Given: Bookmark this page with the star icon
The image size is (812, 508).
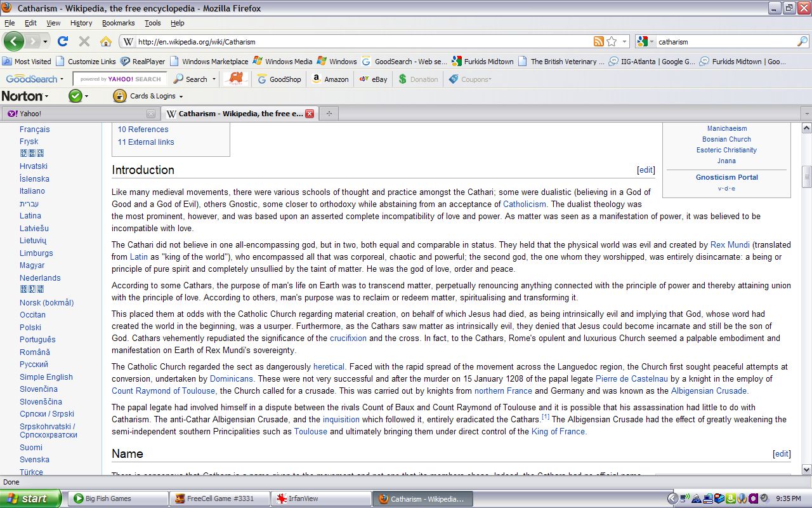Looking at the screenshot, I should coord(612,41).
